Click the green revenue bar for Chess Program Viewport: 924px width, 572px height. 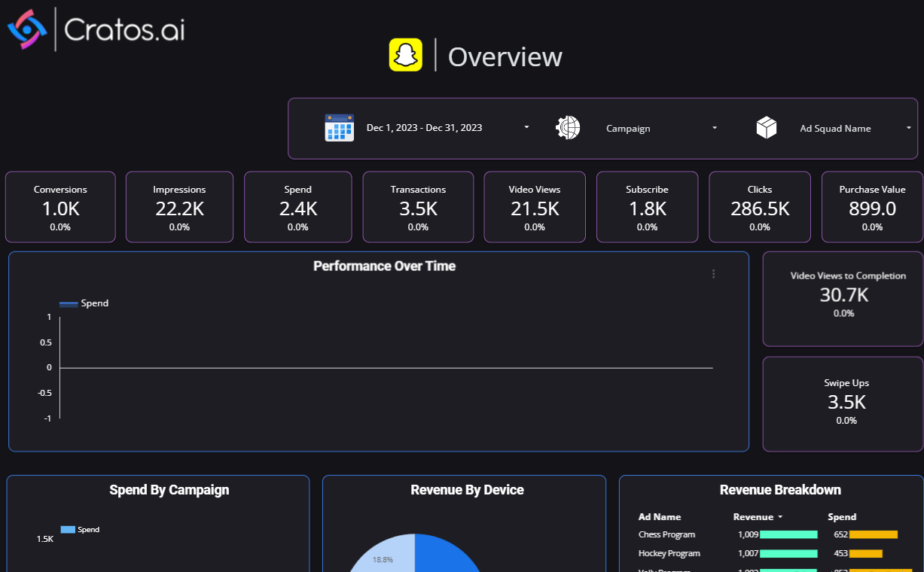(x=788, y=534)
